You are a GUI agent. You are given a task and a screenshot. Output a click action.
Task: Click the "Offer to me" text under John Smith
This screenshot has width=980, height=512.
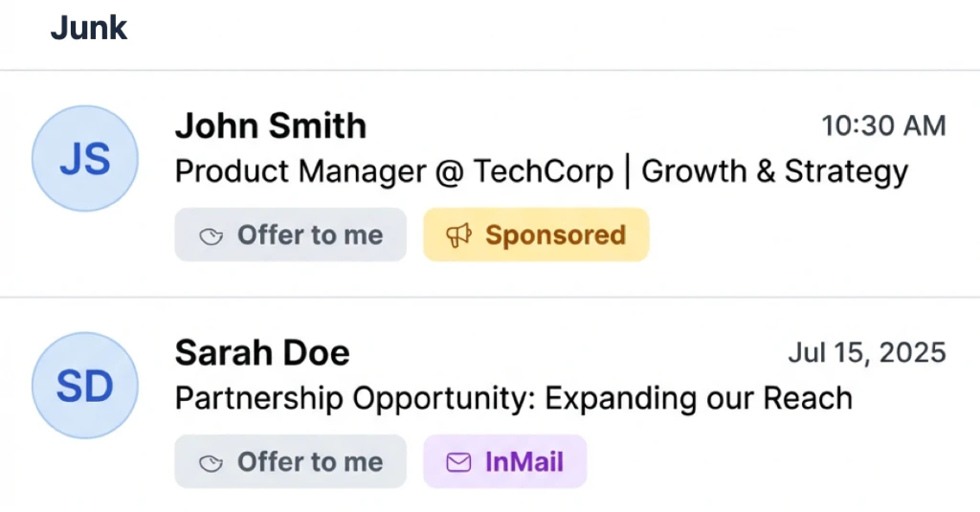tap(309, 235)
